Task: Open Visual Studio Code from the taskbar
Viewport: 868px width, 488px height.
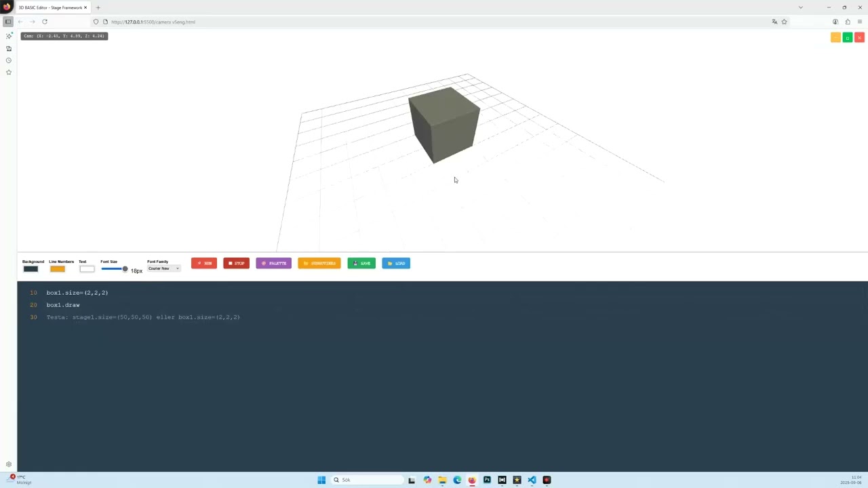Action: coord(532,480)
